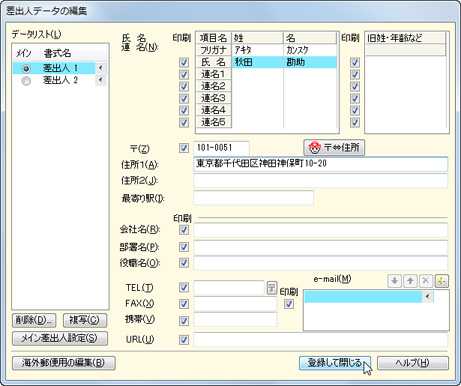Toggle 旧姓・年齢など print checkbox for 連名5 row
Image resolution: width=461 pixels, height=386 pixels.
pyautogui.click(x=355, y=122)
